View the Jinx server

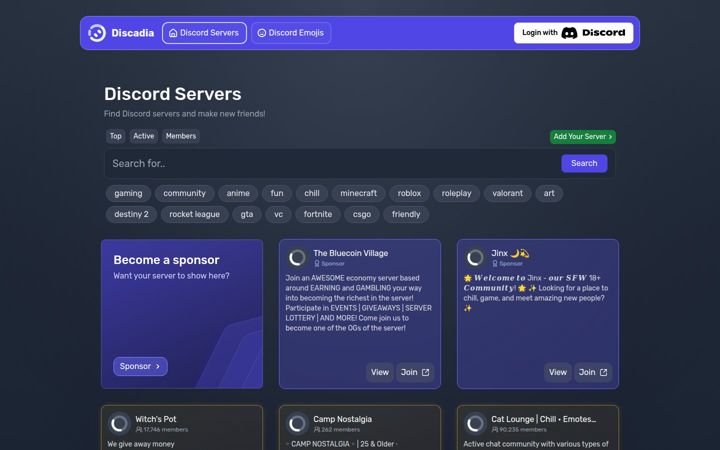pyautogui.click(x=558, y=372)
